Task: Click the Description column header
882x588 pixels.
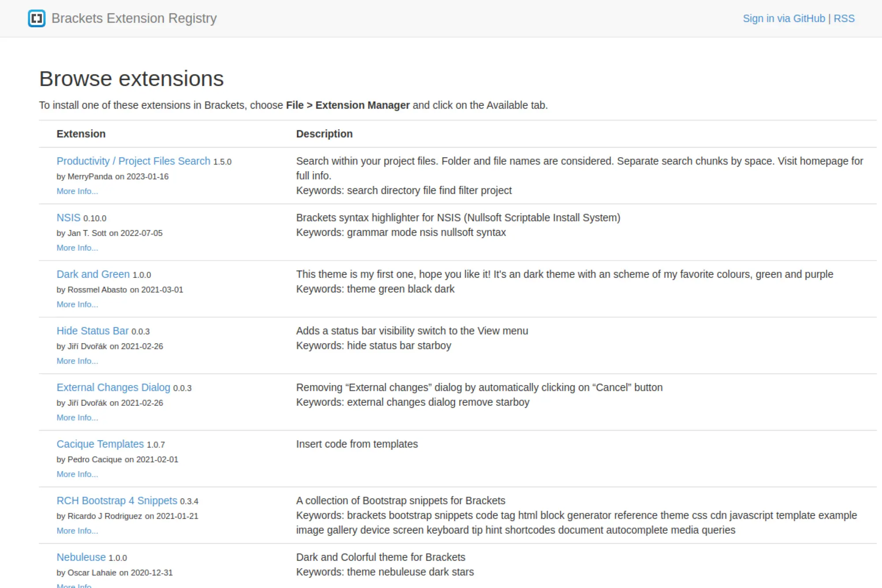Action: click(x=325, y=133)
